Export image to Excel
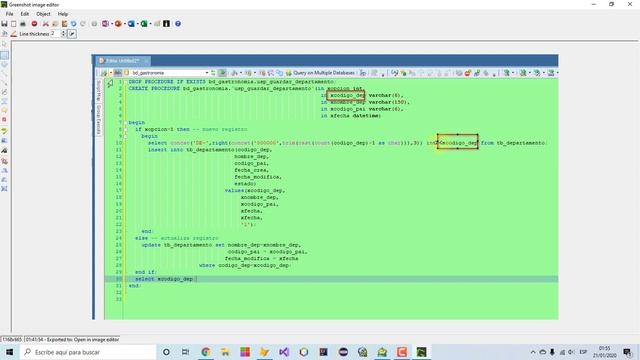Image resolution: width=640 pixels, height=360 pixels. [144, 24]
